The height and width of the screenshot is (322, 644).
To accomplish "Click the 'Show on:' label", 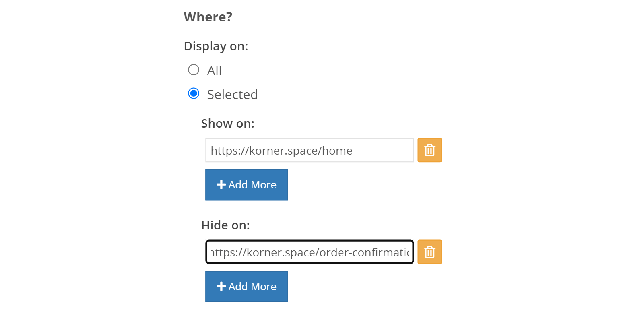I will tap(228, 124).
